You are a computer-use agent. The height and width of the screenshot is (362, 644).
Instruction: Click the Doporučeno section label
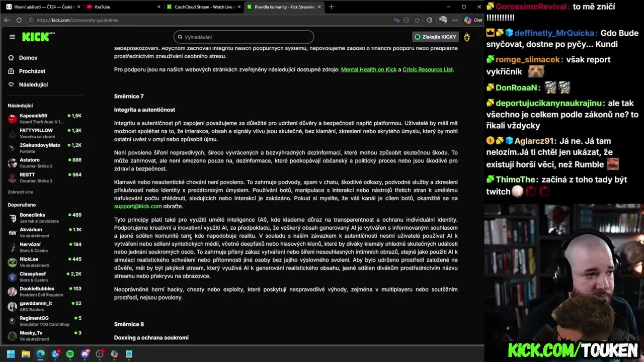22,205
